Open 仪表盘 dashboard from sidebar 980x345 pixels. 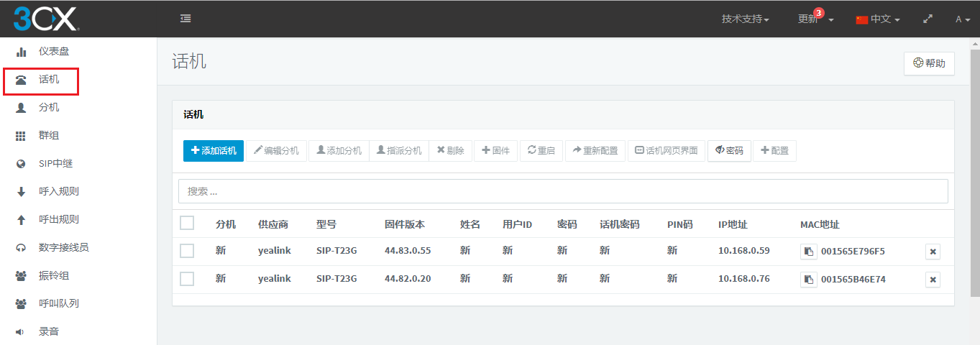click(53, 52)
